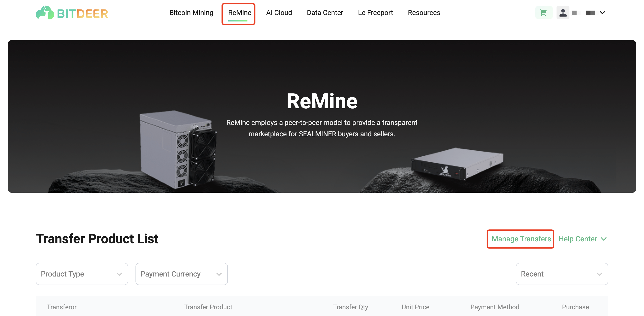Image resolution: width=644 pixels, height=316 pixels.
Task: Open the Resources menu
Action: [x=424, y=13]
